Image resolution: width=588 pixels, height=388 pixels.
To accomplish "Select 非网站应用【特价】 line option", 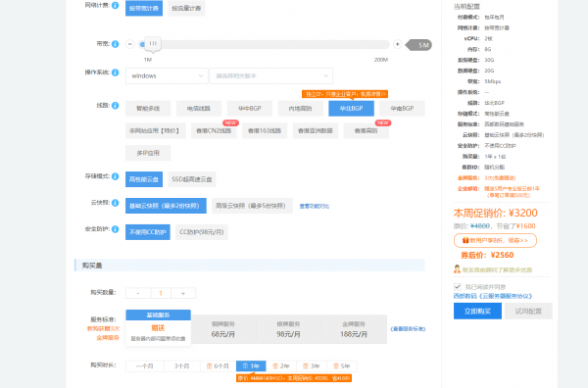I will [x=156, y=131].
